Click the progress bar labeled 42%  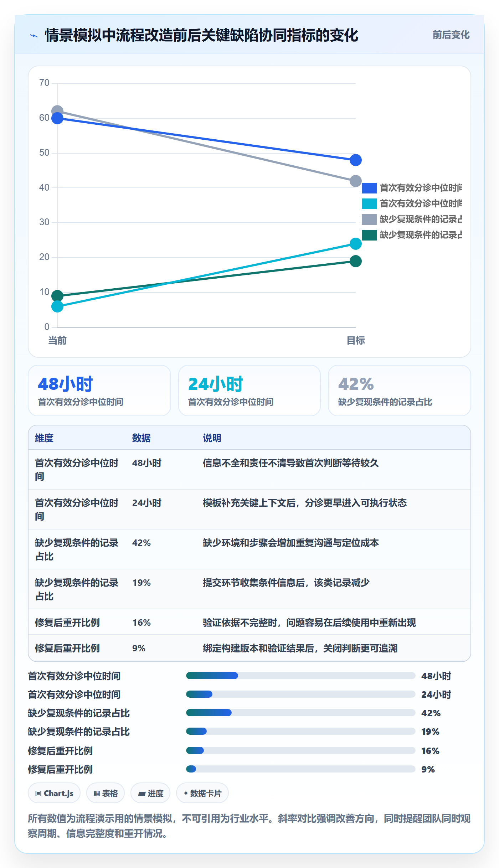coord(300,713)
